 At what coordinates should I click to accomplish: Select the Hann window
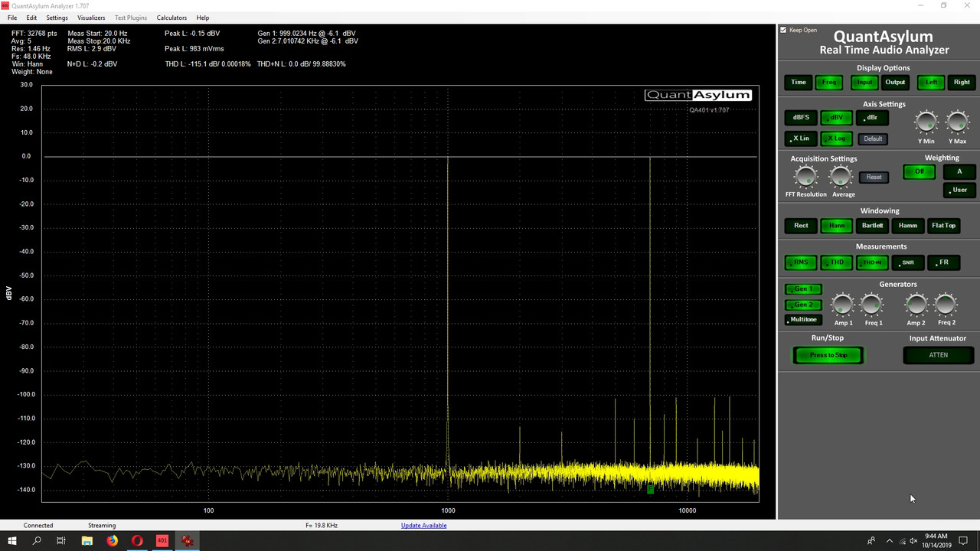click(837, 226)
